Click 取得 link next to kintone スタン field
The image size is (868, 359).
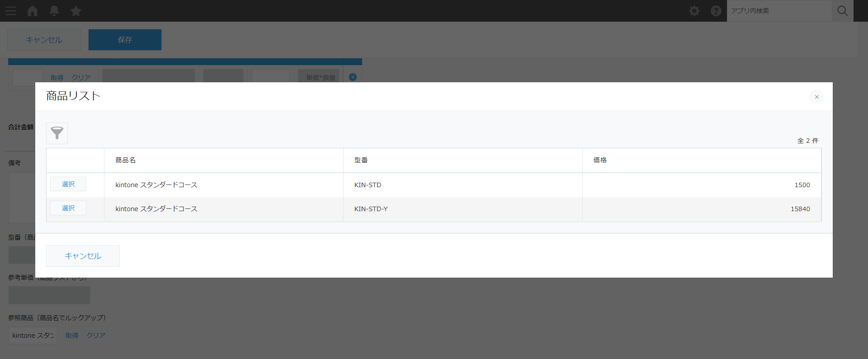pos(72,335)
